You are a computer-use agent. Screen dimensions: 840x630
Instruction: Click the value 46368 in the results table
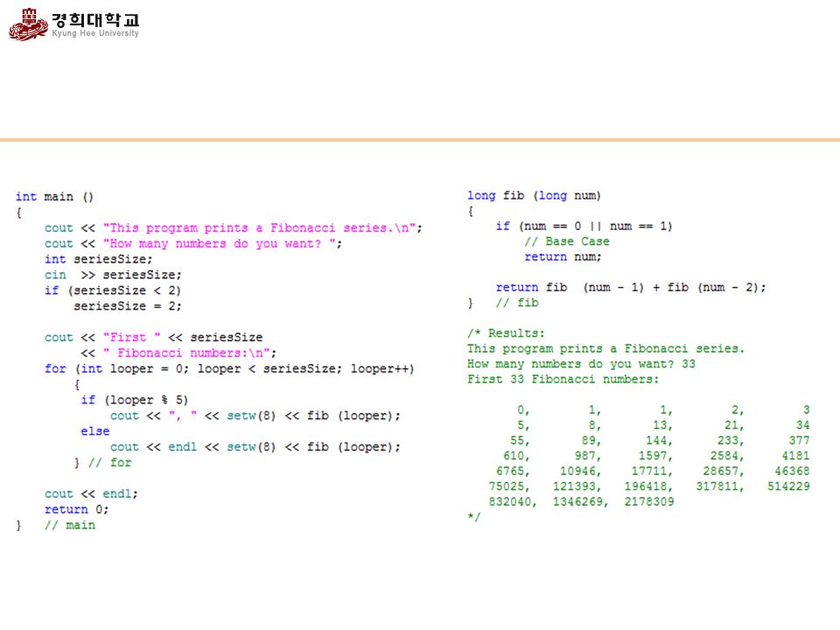pos(793,471)
